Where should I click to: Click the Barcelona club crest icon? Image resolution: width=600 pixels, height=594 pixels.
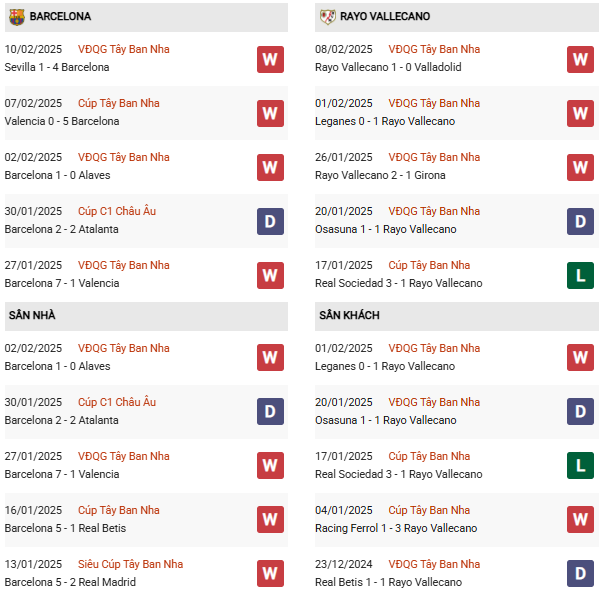pos(16,16)
